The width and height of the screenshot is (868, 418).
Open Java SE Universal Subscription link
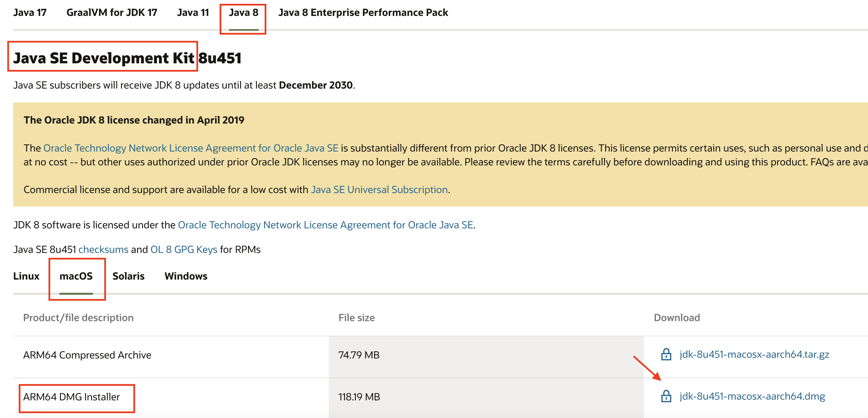click(x=379, y=190)
